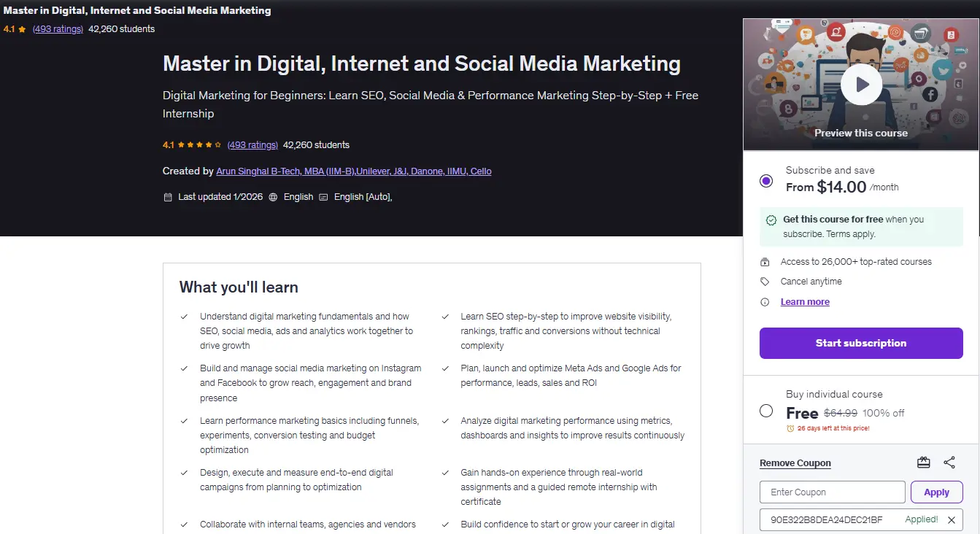Click the 26 days left at this price notice
This screenshot has height=534, width=980.
click(x=833, y=428)
